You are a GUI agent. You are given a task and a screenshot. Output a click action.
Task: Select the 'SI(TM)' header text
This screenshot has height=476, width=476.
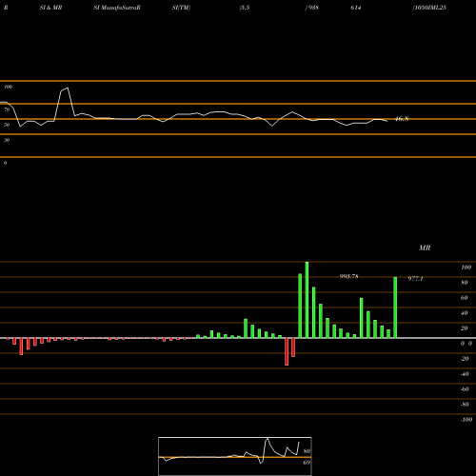click(181, 8)
